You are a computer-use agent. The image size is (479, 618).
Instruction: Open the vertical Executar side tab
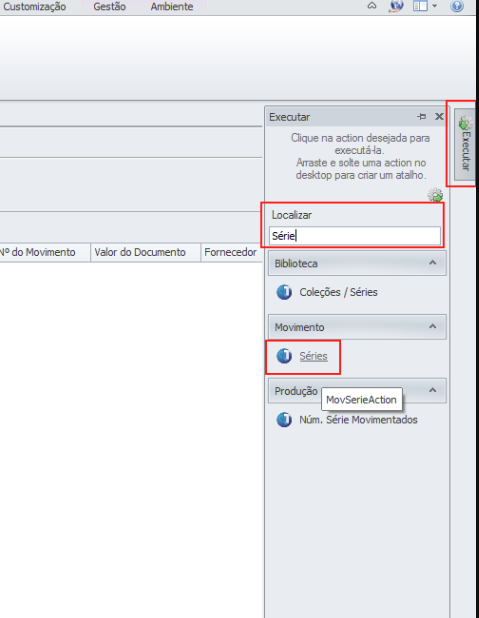[x=464, y=145]
